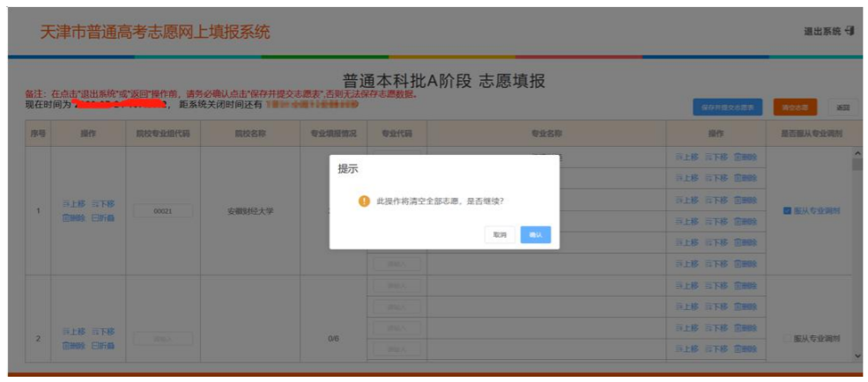Click the orange warning icon in the prompt dialog
The width and height of the screenshot is (868, 382).
pyautogui.click(x=364, y=202)
